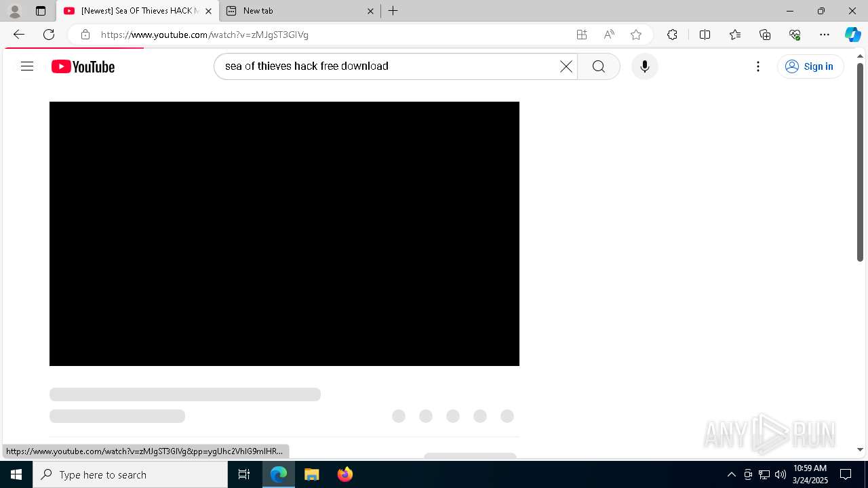Go to YouTube home via logo
The image size is (868, 488).
83,66
